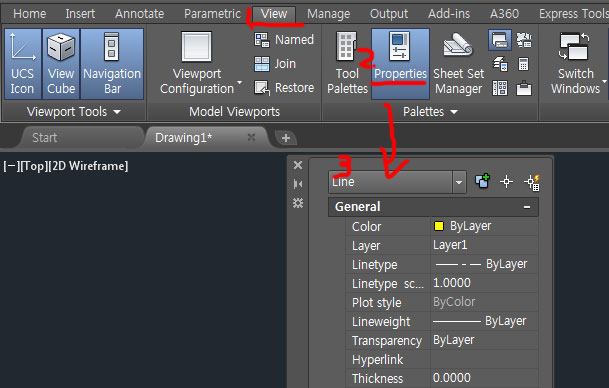Click the Switch Windows icon

(x=574, y=47)
